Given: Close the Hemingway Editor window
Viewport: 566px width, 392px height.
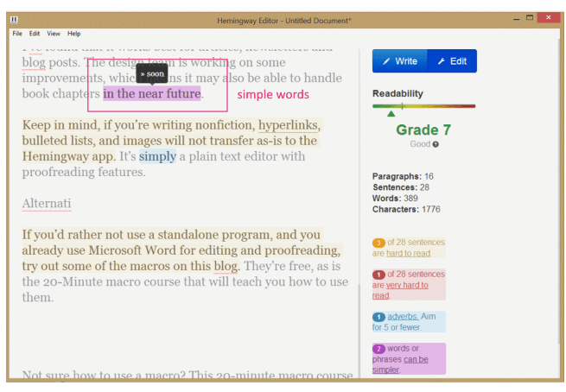Looking at the screenshot, I should point(549,17).
